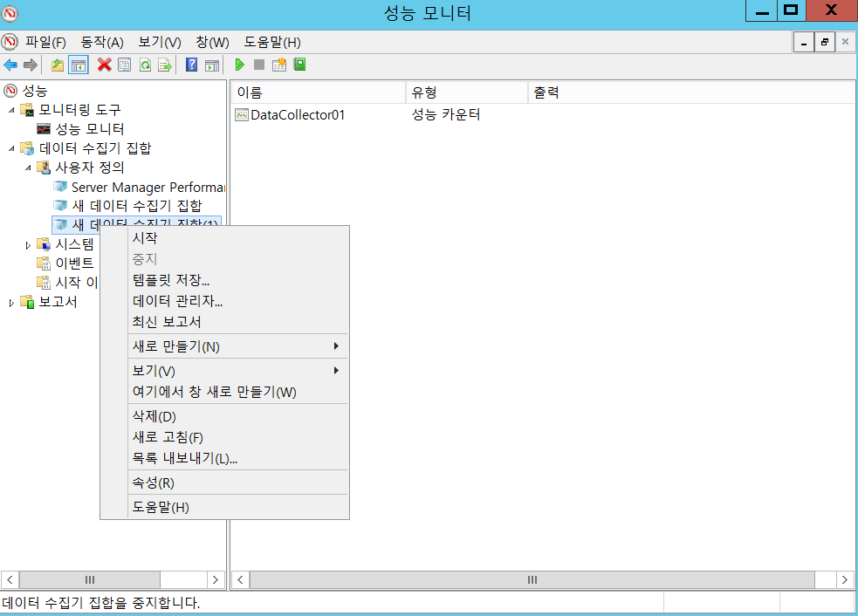Image resolution: width=858 pixels, height=616 pixels.
Task: Click the Up one level folder icon
Action: point(58,65)
